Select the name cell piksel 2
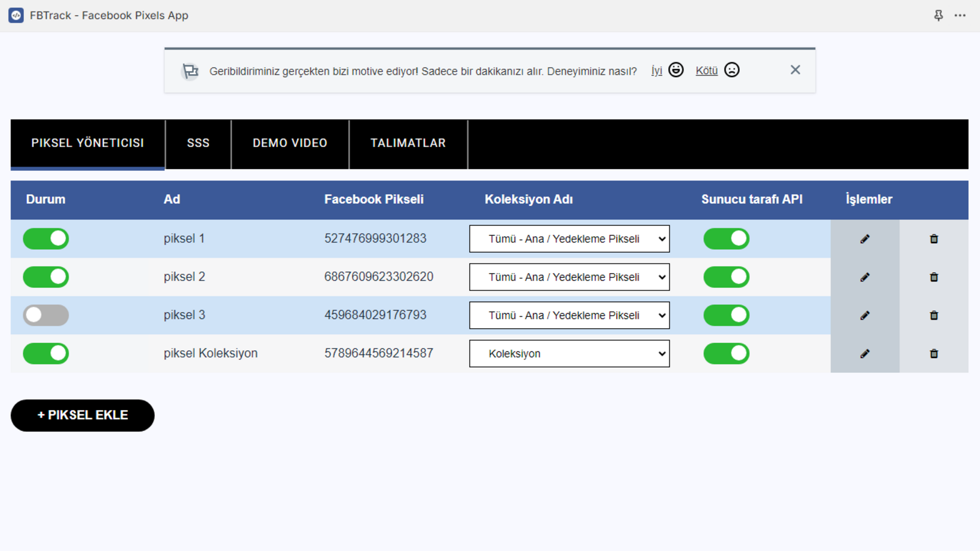Image resolution: width=980 pixels, height=551 pixels. pyautogui.click(x=184, y=277)
